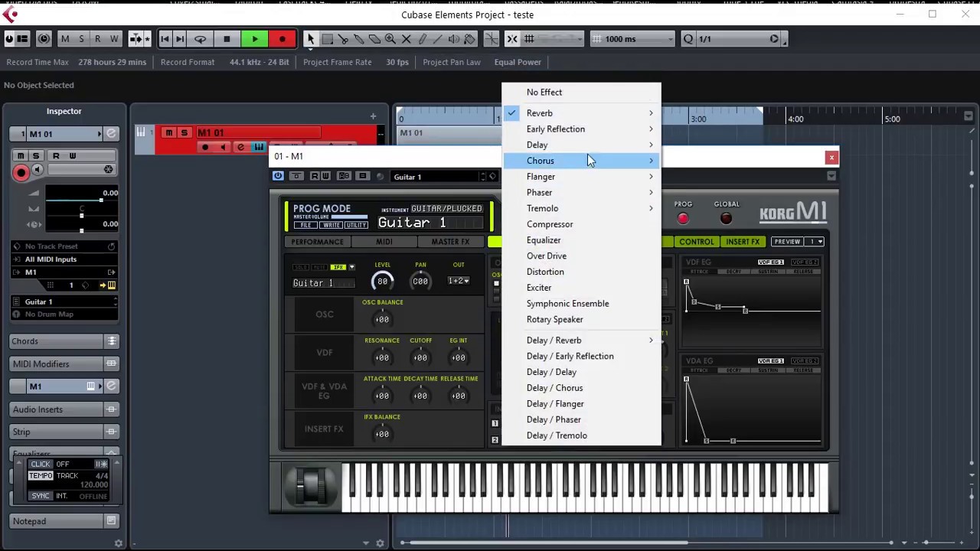Screen dimensions: 980x551
Task: Pick Delay / Chorus menu entry
Action: click(582, 388)
